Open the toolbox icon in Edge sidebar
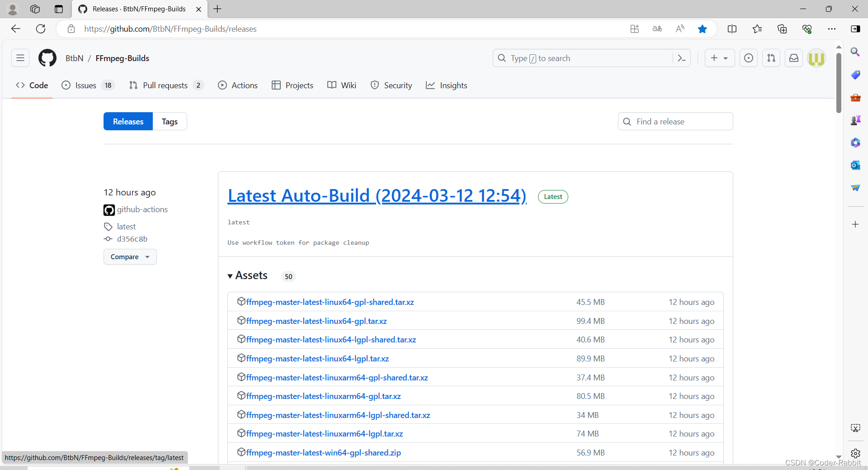This screenshot has width=868, height=470. (x=855, y=97)
